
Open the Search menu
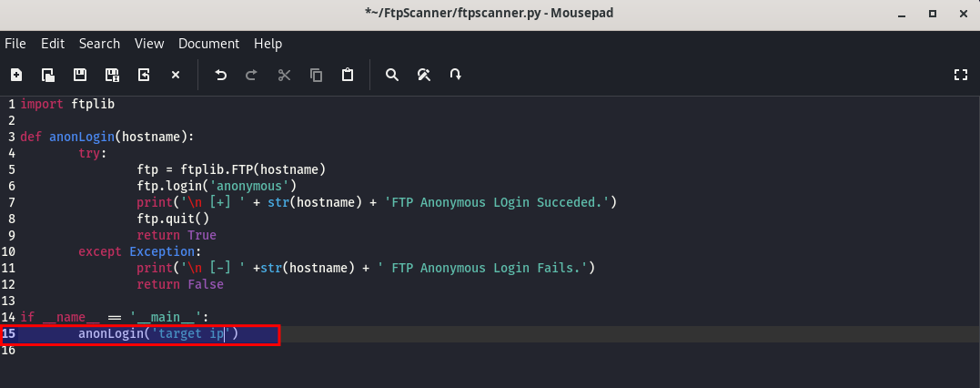(x=99, y=44)
